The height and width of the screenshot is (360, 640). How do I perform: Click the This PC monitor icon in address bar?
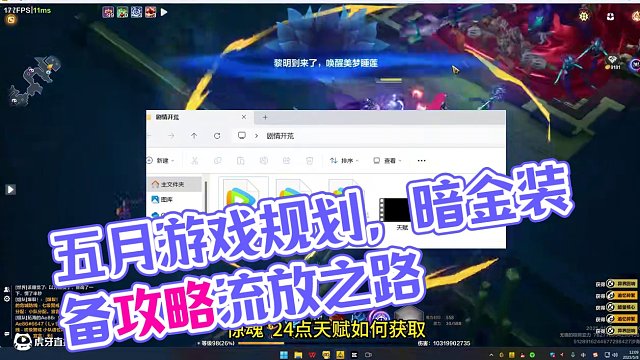(242, 136)
